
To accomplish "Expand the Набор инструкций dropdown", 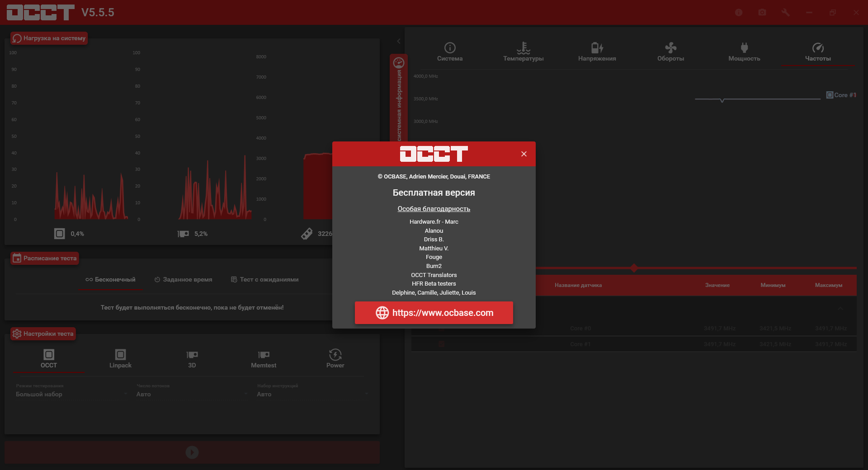I will coord(312,394).
